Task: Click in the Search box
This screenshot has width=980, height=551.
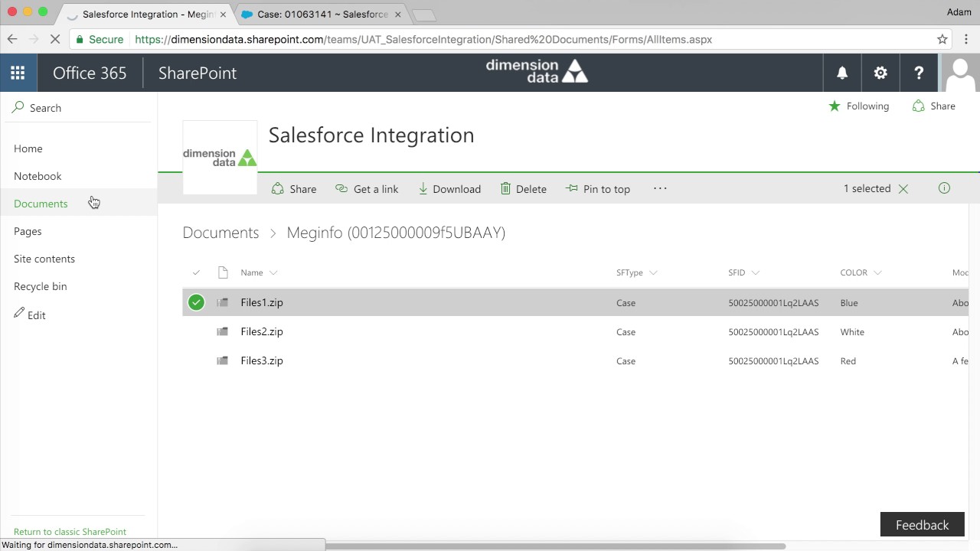Action: click(78, 108)
